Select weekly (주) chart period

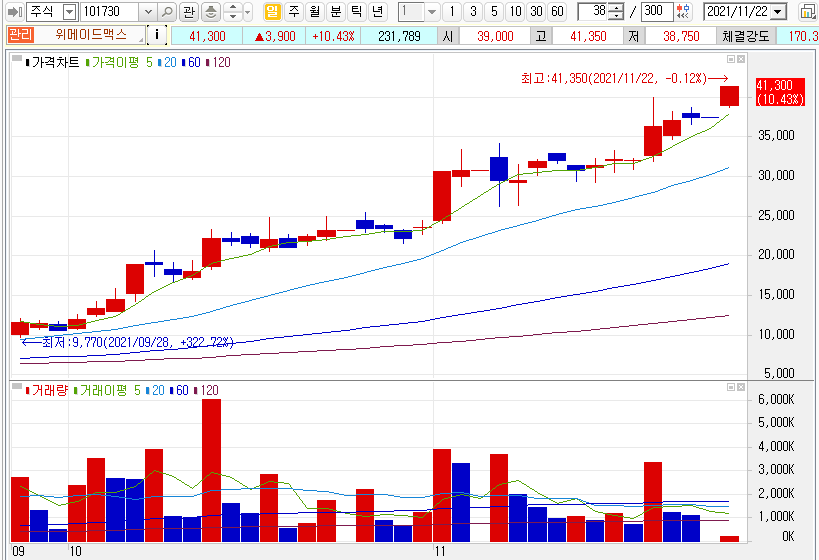(x=294, y=11)
